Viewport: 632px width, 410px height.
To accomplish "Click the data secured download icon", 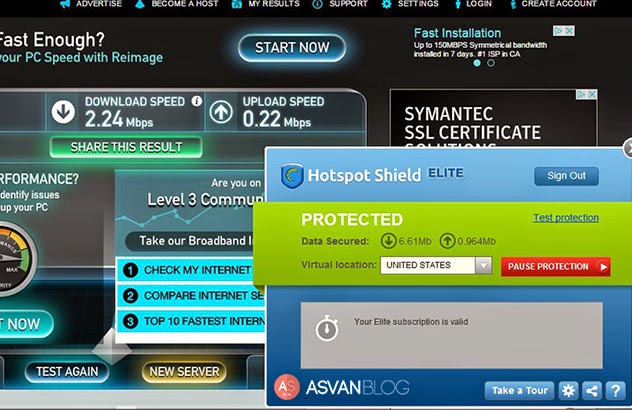I will pos(389,241).
